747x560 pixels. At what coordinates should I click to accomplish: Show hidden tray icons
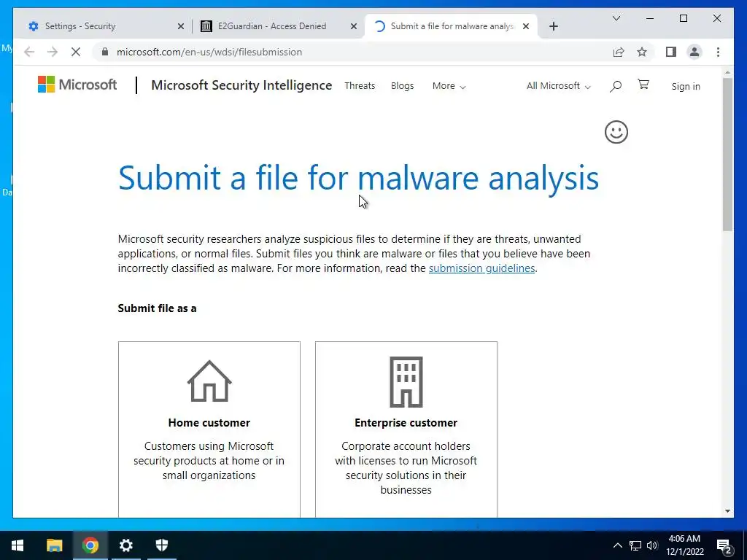617,545
